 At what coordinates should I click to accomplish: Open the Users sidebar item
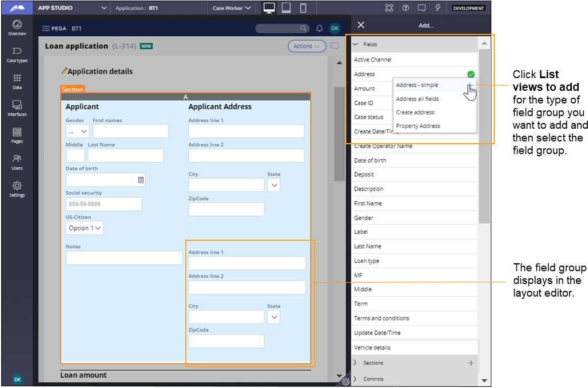(17, 162)
